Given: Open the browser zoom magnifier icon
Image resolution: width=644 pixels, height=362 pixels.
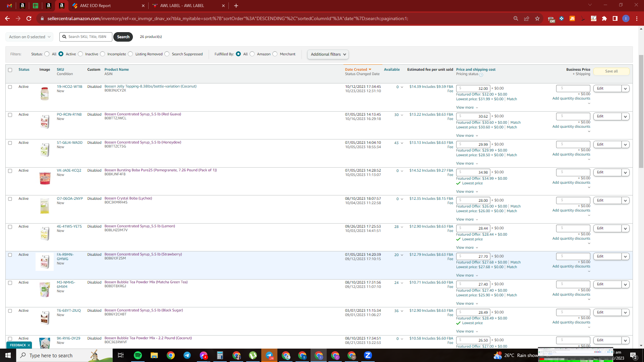Looking at the screenshot, I should coord(516,18).
